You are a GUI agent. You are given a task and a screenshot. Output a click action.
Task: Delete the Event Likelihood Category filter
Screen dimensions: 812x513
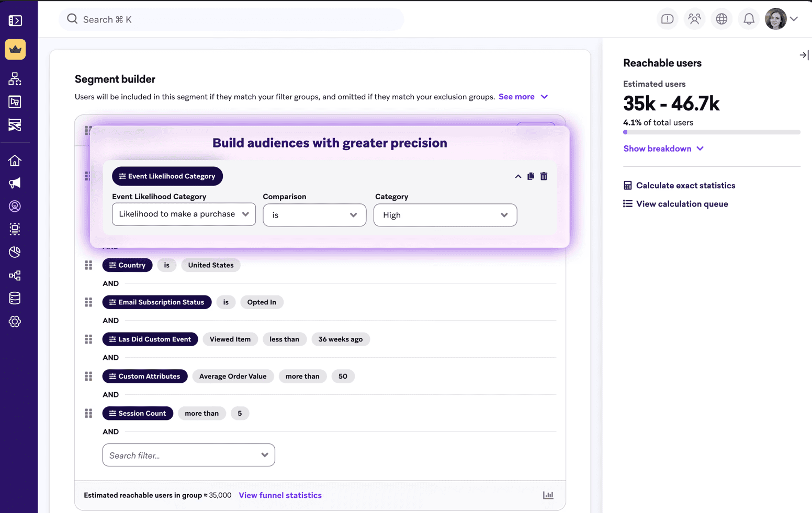point(544,176)
